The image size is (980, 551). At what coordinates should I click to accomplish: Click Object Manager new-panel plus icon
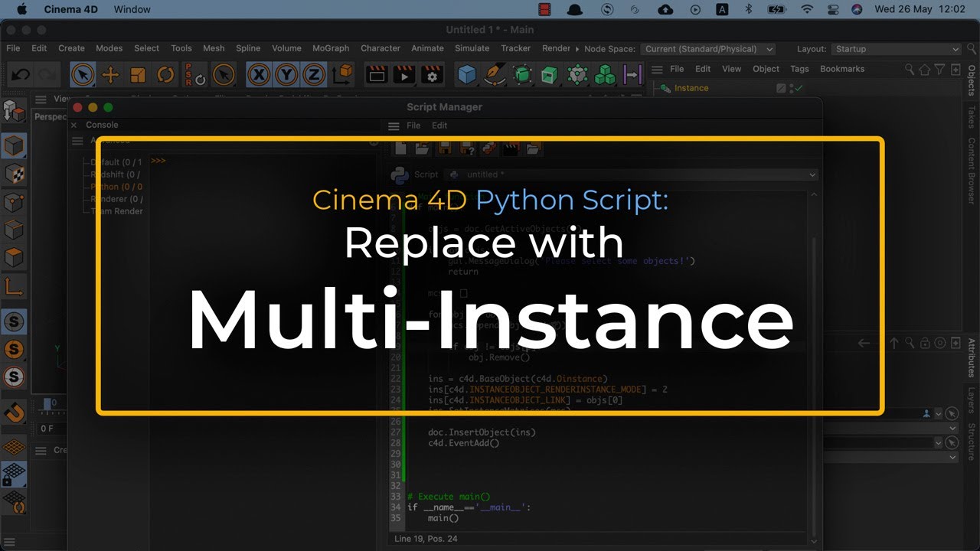point(955,69)
